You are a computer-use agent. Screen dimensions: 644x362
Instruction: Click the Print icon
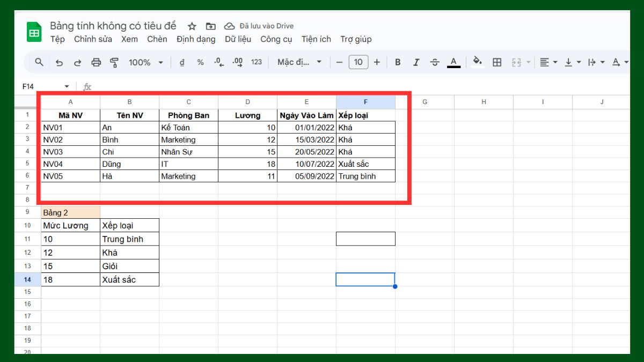point(96,62)
